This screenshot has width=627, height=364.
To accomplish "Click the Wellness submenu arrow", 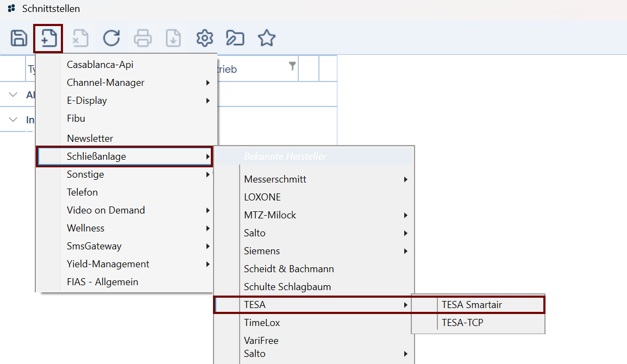I will [x=208, y=228].
